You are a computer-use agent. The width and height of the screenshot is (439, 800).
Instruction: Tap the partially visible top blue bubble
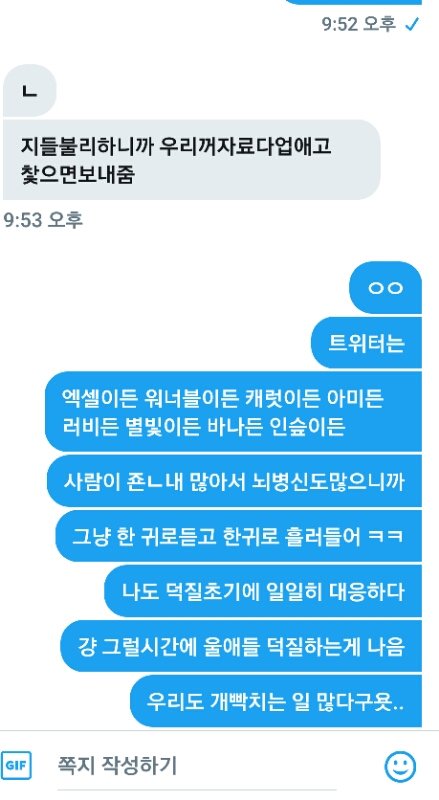(352, 2)
